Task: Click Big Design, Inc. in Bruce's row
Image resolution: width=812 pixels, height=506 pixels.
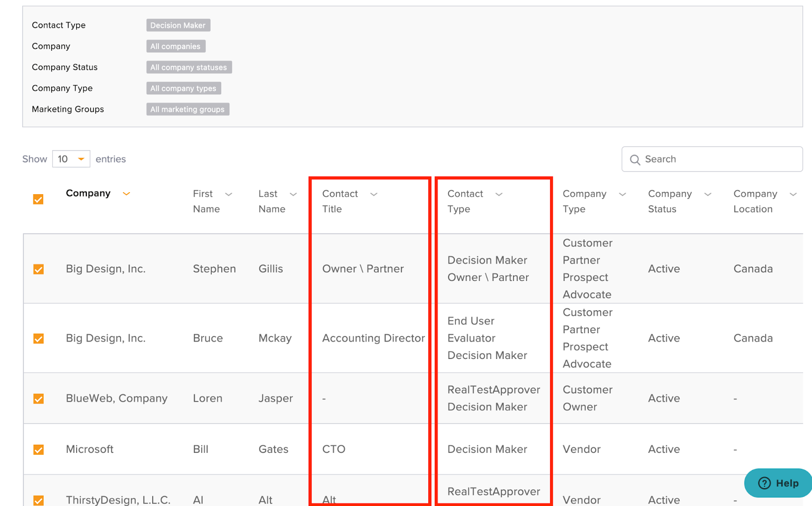Action: click(x=106, y=338)
